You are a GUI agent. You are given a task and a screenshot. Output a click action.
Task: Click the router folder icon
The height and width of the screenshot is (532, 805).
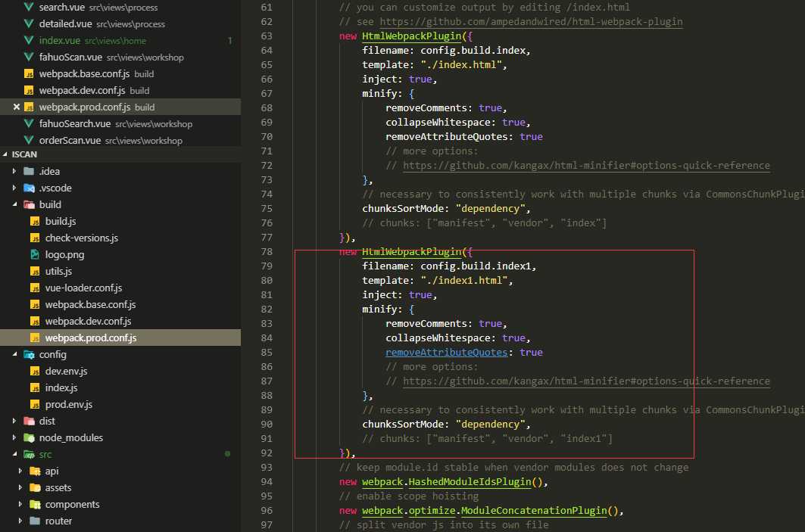pyautogui.click(x=35, y=521)
